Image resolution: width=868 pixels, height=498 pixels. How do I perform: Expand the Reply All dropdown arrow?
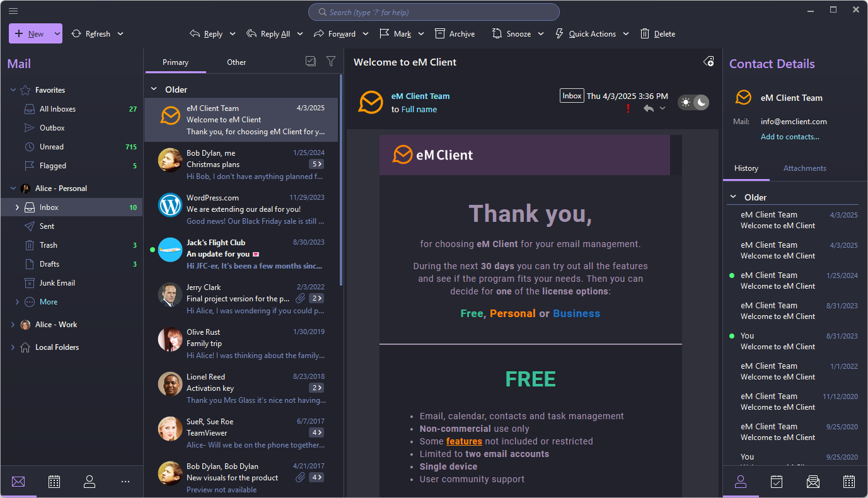[x=300, y=34]
